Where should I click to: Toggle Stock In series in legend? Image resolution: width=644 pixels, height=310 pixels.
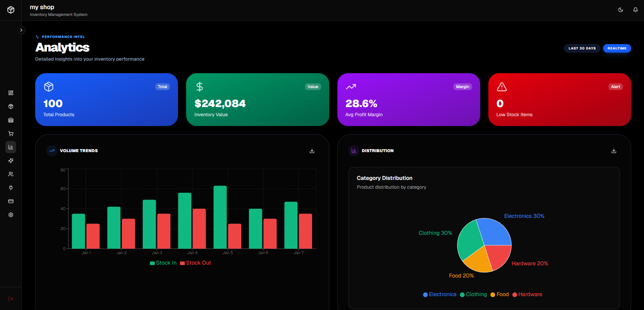(163, 263)
